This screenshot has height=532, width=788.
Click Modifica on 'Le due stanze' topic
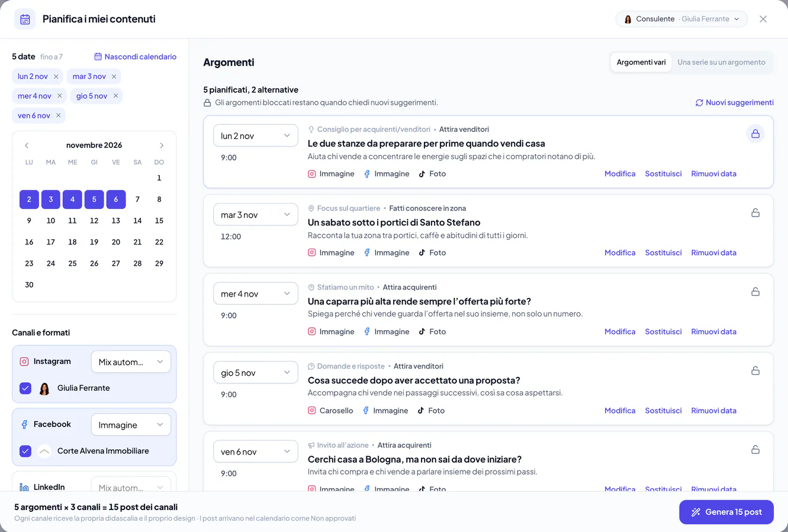coord(620,173)
